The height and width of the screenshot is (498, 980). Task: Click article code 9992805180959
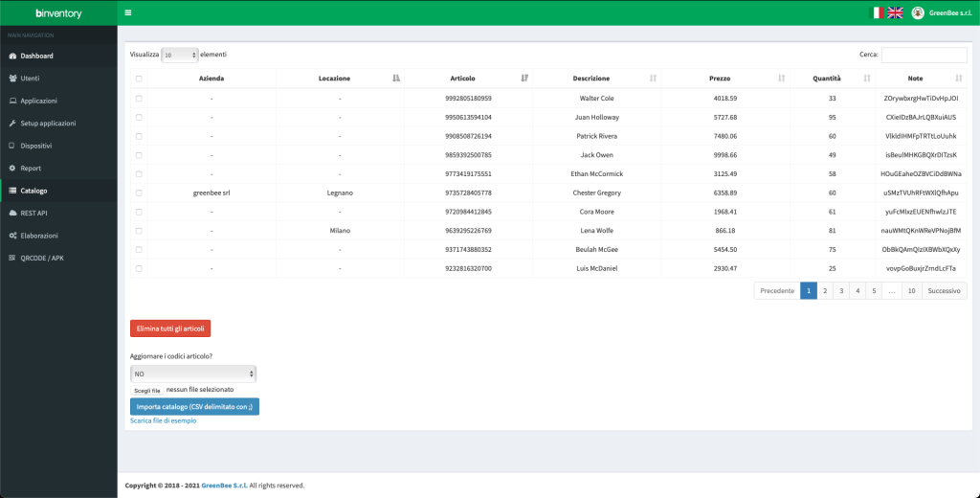click(469, 99)
